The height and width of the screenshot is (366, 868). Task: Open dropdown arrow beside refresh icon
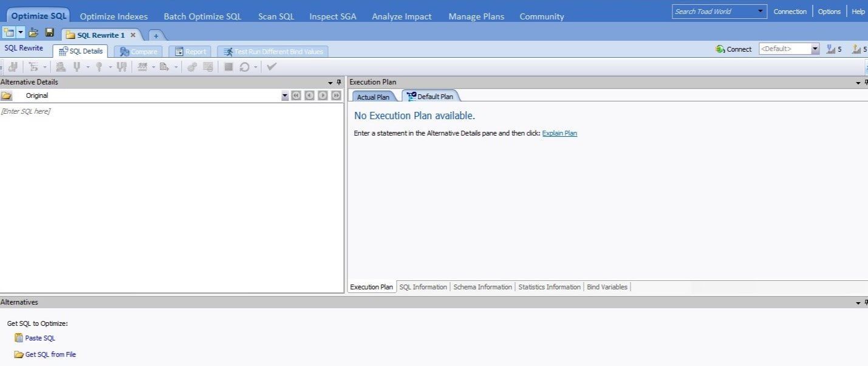click(256, 67)
